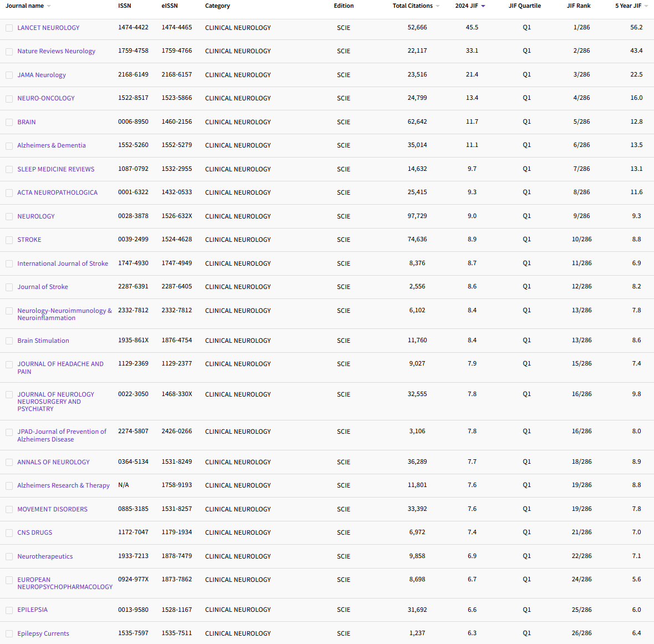Select the BRAIN journal checkbox
Image resolution: width=654 pixels, height=644 pixels.
pos(9,122)
